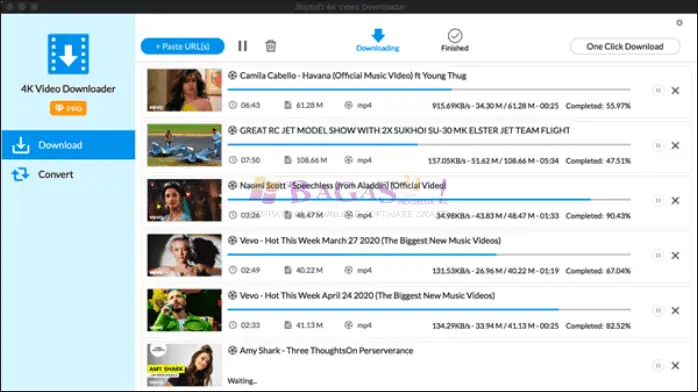Click the Vevo March 27 progress bar
This screenshot has height=392, width=698.
429,255
